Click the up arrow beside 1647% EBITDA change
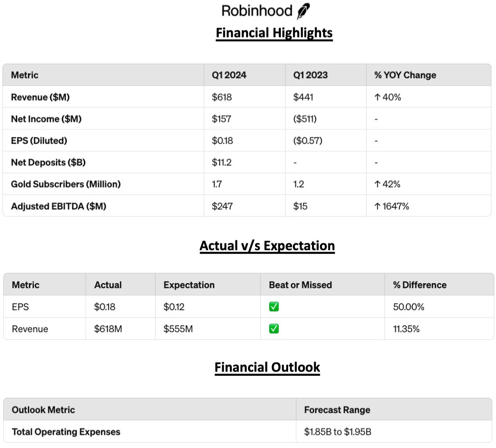Image resolution: width=496 pixels, height=448 pixels. (x=377, y=206)
